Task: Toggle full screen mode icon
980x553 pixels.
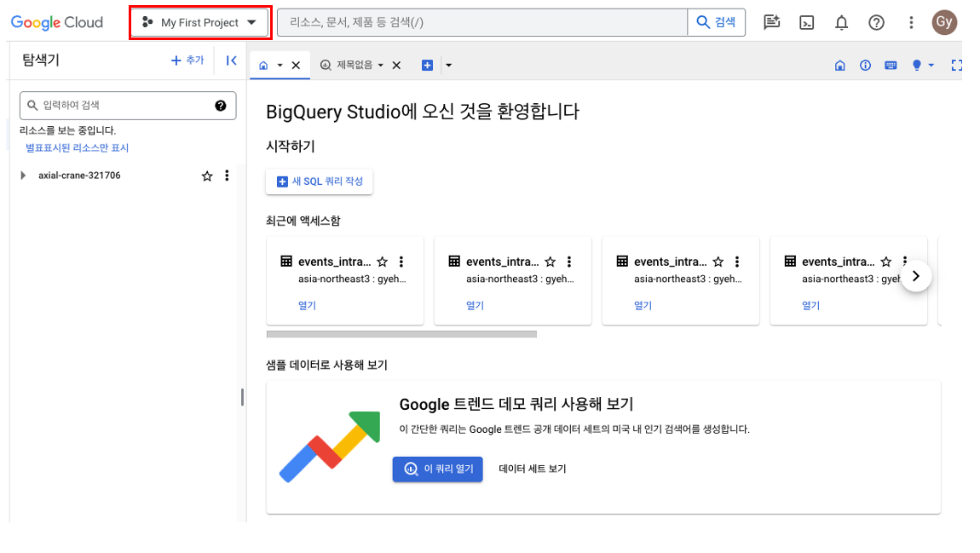Action: coord(956,65)
